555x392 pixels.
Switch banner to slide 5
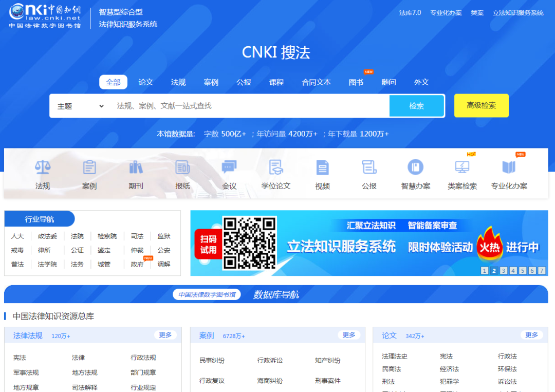523,271
